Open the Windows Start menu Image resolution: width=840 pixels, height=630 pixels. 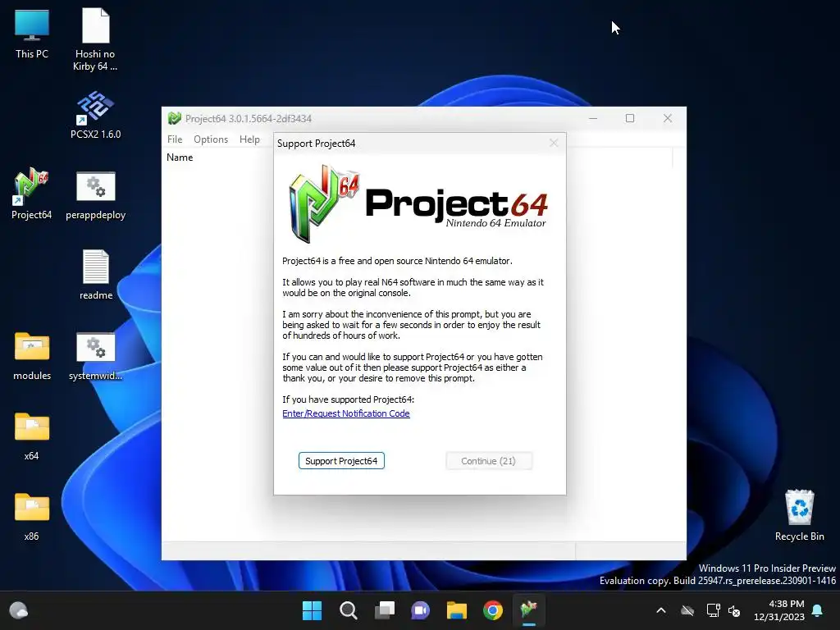[312, 610]
